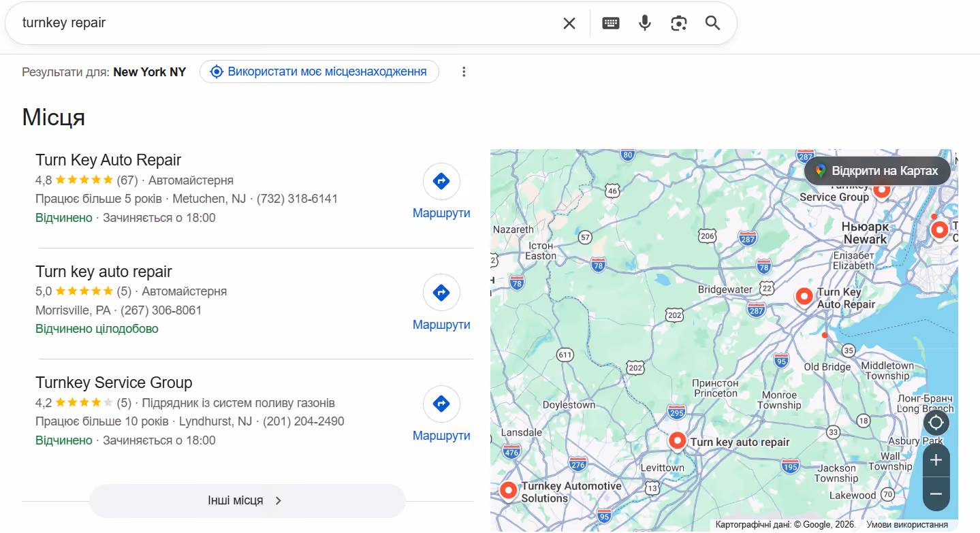Screen dimensions: 980x533
Task: Open the 'Turn key auto repair' Morrisville listing title
Action: (104, 272)
